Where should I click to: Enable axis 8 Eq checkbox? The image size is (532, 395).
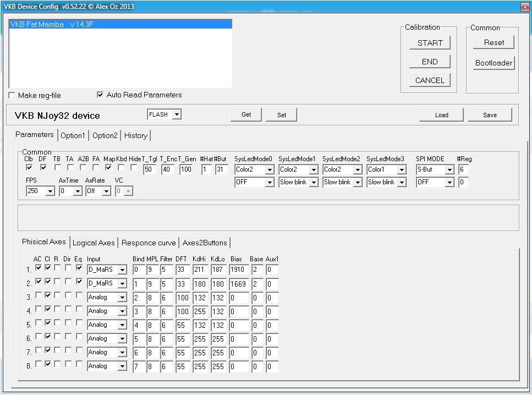79,364
